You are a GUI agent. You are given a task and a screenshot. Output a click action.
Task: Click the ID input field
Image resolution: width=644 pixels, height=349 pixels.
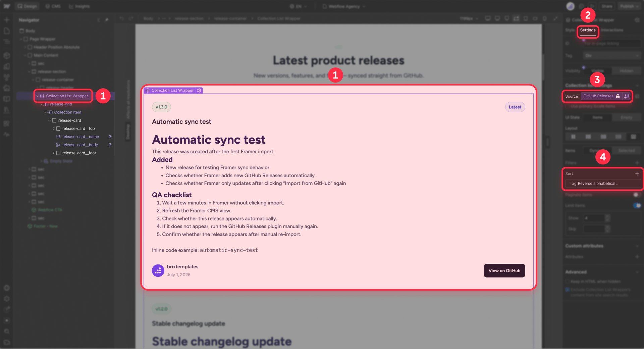pyautogui.click(x=612, y=44)
